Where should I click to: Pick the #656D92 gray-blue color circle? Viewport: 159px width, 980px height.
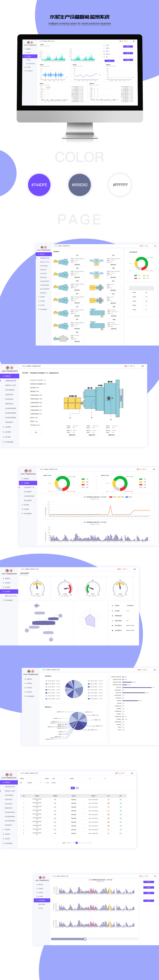click(80, 185)
